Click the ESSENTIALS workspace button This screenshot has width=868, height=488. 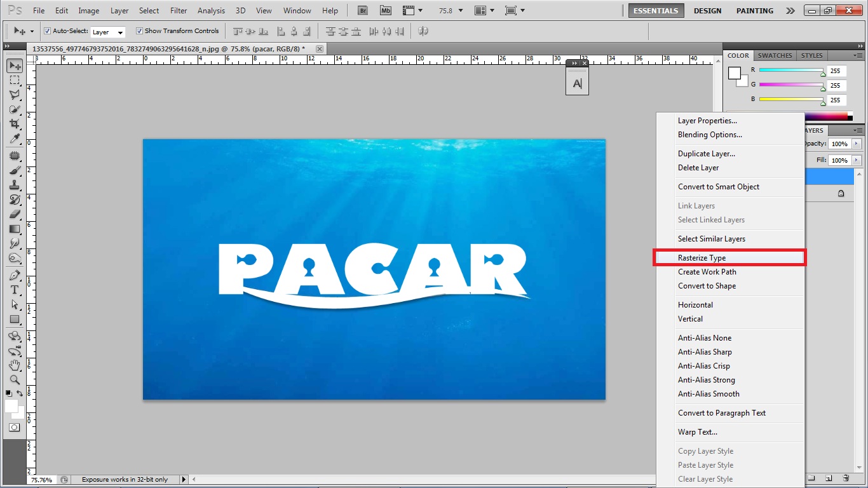point(656,11)
